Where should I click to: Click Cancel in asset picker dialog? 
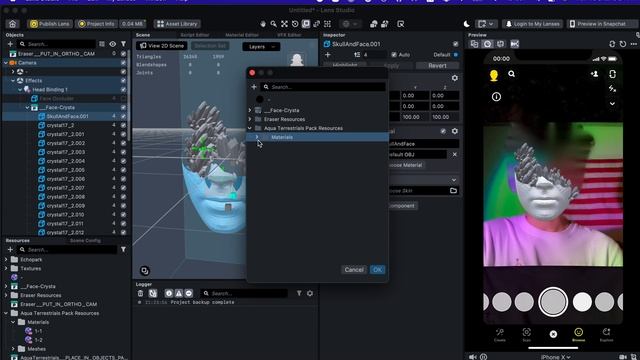(x=354, y=270)
